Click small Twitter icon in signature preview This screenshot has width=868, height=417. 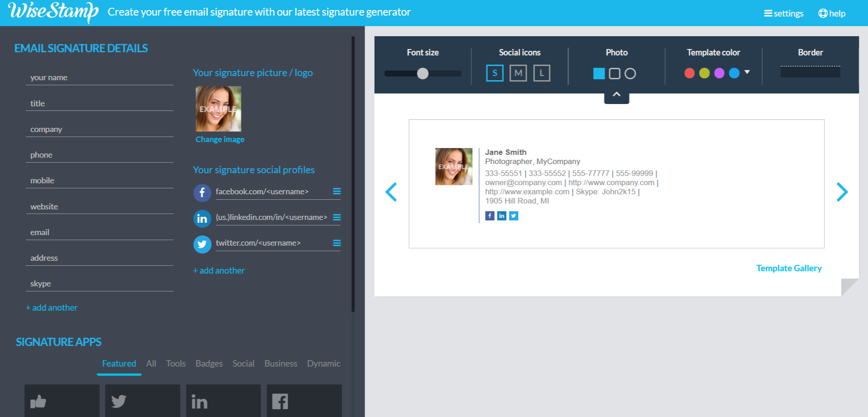click(x=513, y=216)
